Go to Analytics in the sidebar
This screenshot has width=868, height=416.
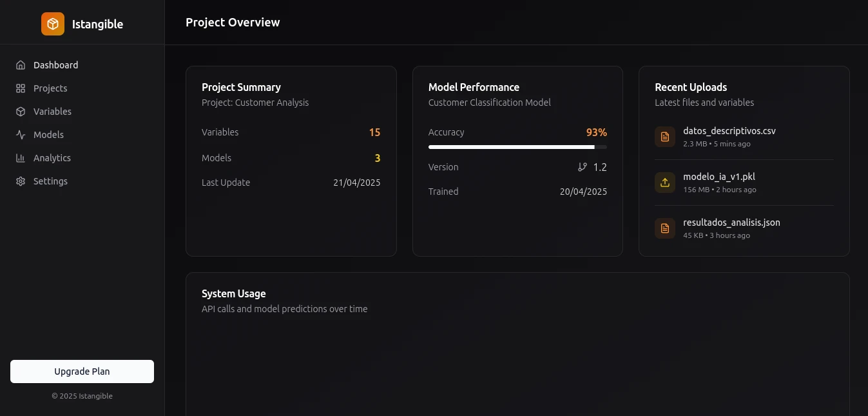point(52,158)
